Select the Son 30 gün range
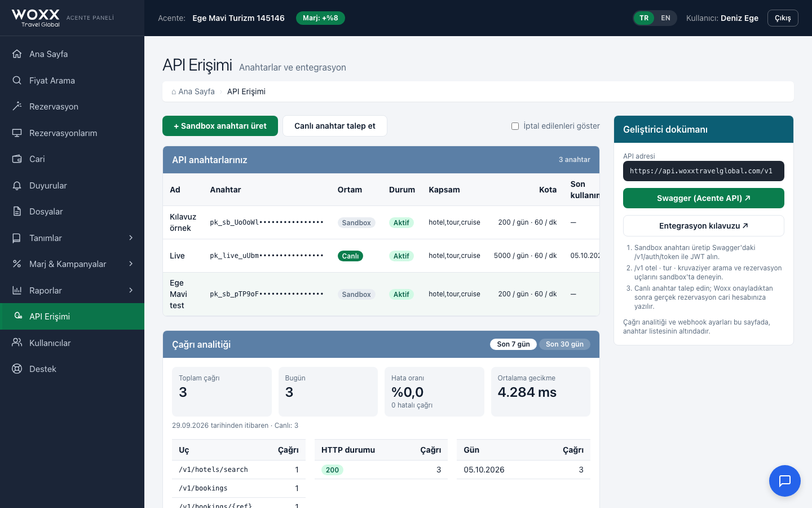812x508 pixels. pos(564,344)
